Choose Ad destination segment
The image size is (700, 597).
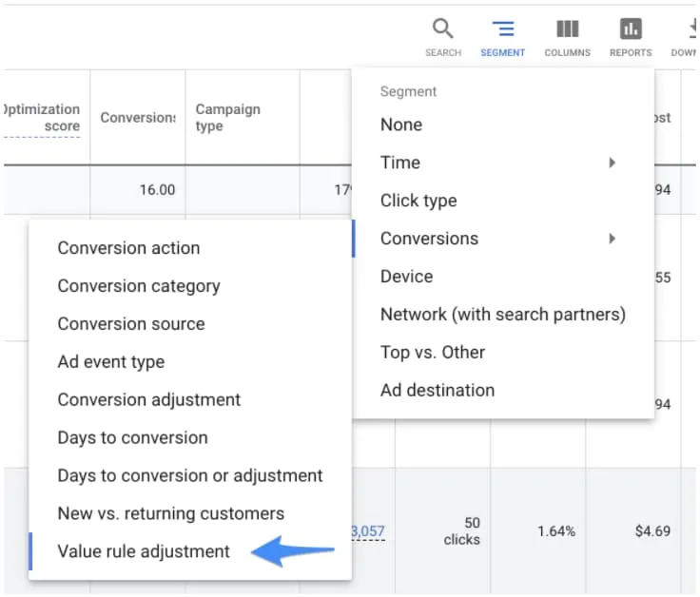click(437, 391)
